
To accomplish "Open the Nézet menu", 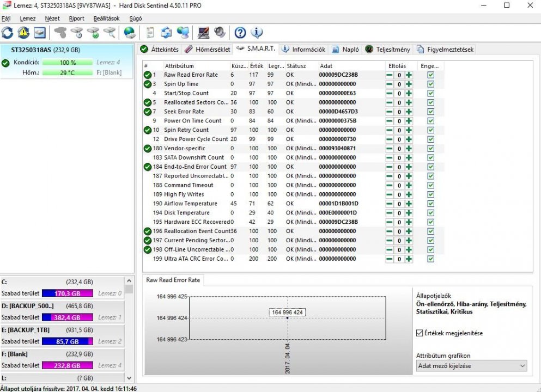I will [52, 19].
